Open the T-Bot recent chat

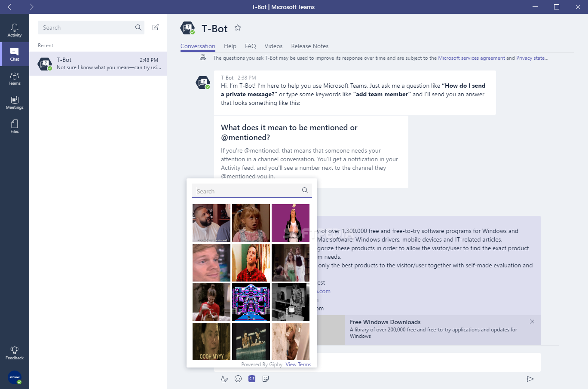[98, 64]
